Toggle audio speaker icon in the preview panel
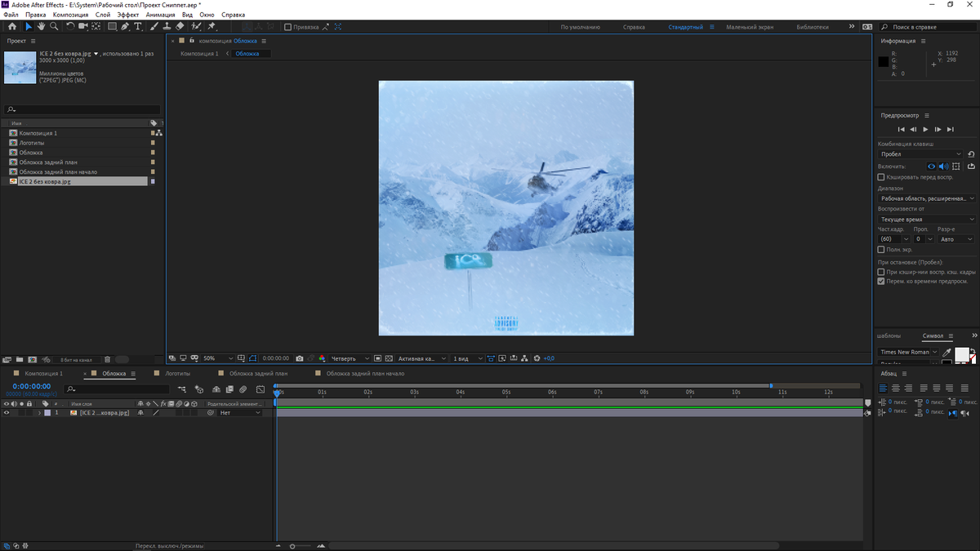Image resolution: width=980 pixels, height=551 pixels. 943,166
